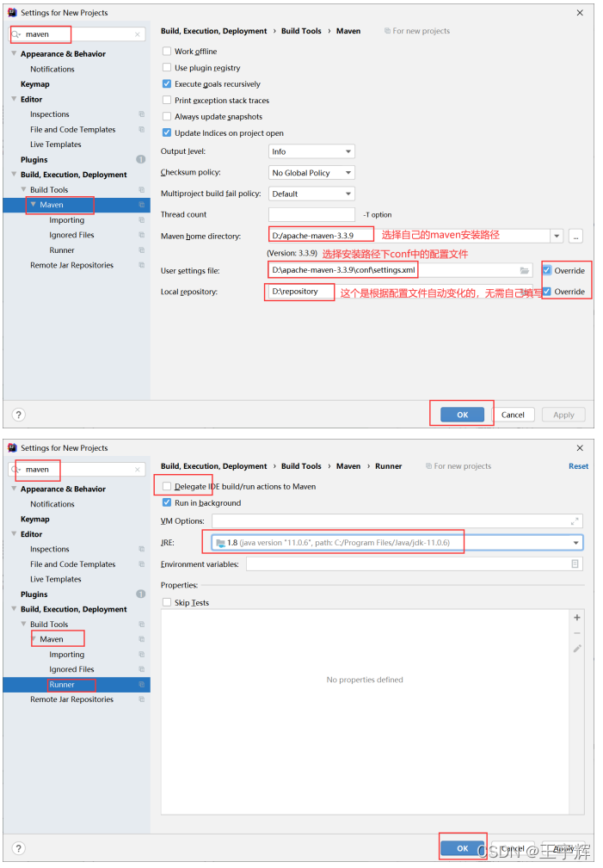603x868 pixels.
Task: Open help in the bottom settings dialog
Action: (18, 848)
